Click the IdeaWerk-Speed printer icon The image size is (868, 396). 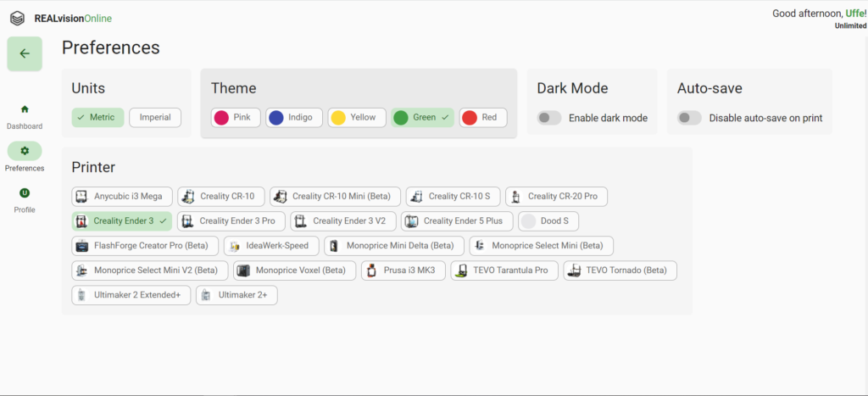[234, 245]
